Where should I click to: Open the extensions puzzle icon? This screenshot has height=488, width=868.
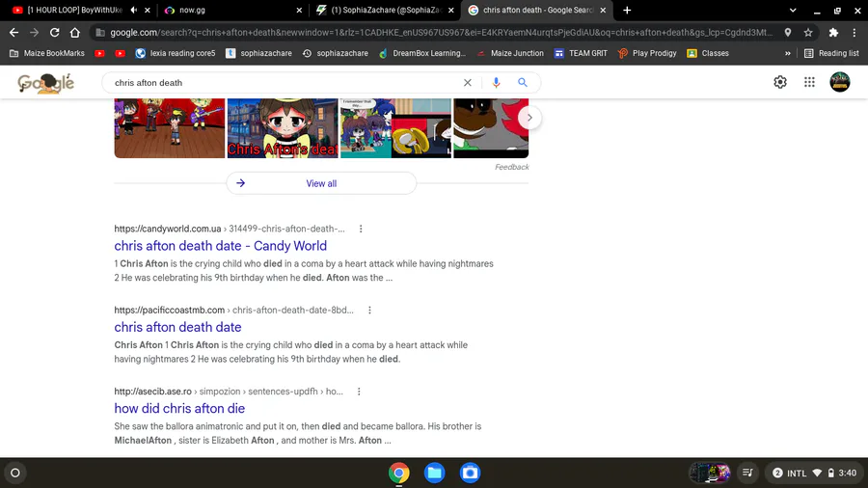pyautogui.click(x=833, y=33)
